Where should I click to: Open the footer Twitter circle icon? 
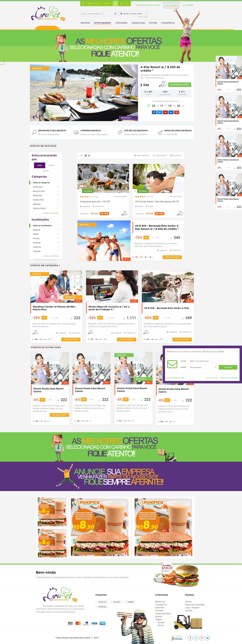pos(196,638)
